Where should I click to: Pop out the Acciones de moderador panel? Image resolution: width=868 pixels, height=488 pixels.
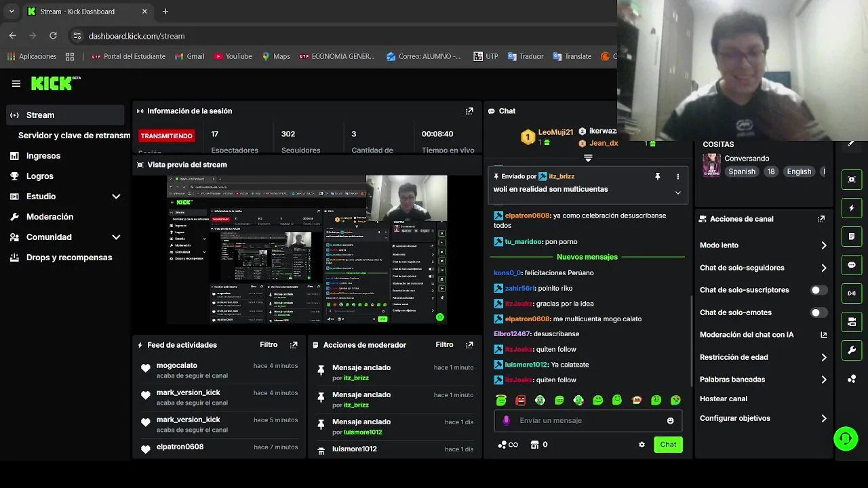point(469,345)
